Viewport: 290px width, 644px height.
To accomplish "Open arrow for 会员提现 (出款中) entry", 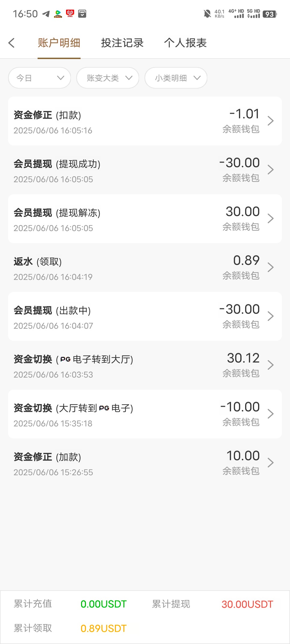I will [x=270, y=316].
